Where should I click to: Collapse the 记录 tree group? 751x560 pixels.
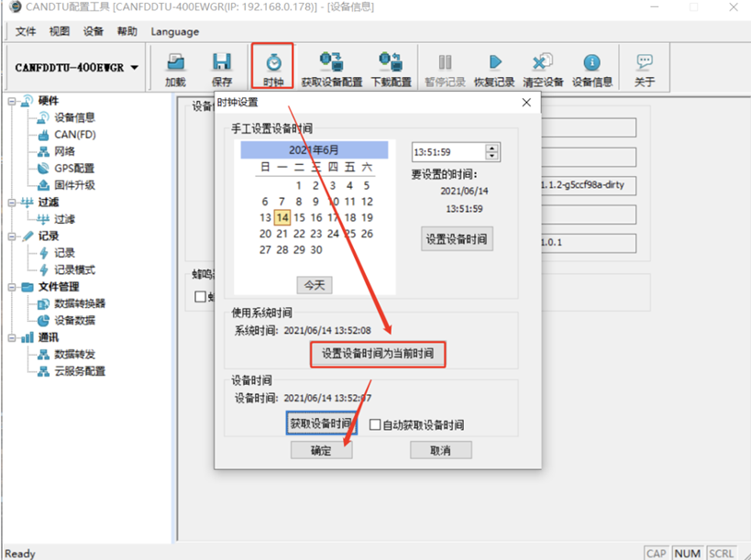point(12,236)
